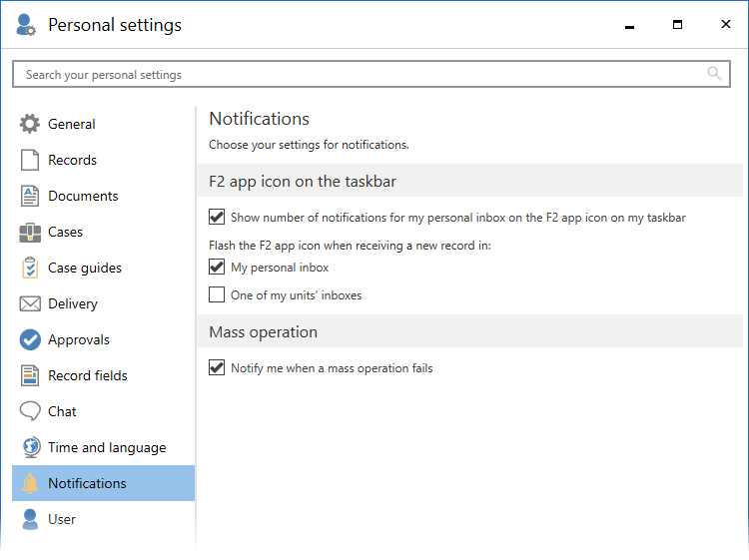
Task: Disable notify when mass operation fails
Action: click(217, 367)
